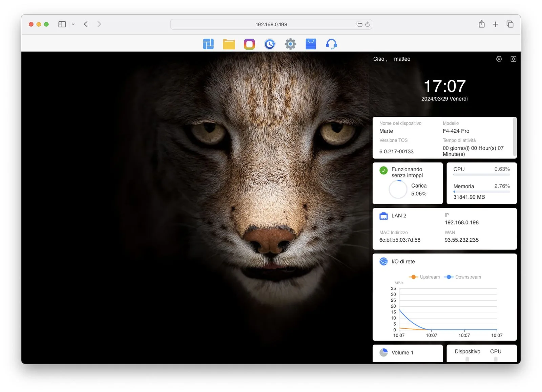Click the MAC Indirizzo label

coord(394,233)
